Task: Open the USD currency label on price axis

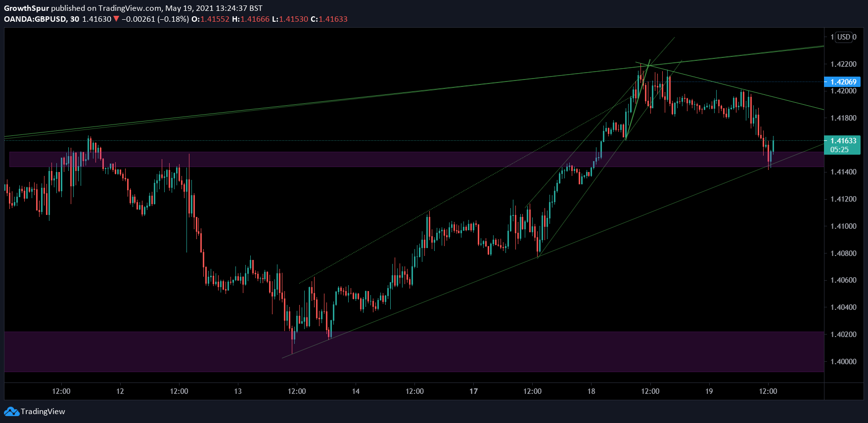Action: 844,37
